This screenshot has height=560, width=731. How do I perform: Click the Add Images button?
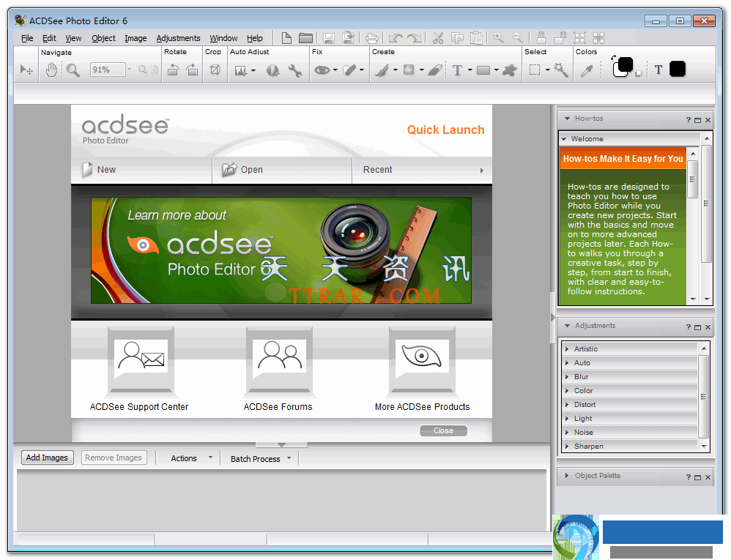(x=47, y=458)
